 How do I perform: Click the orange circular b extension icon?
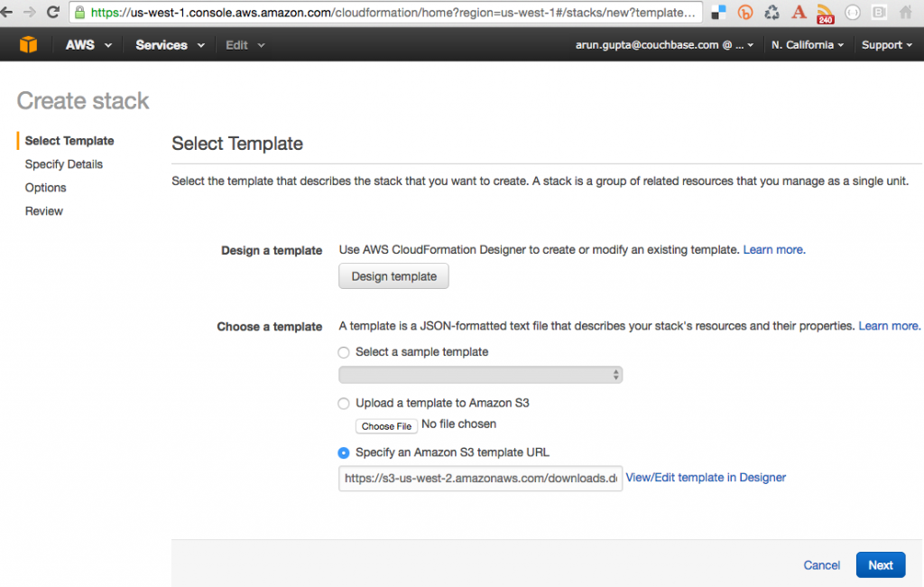(x=745, y=12)
